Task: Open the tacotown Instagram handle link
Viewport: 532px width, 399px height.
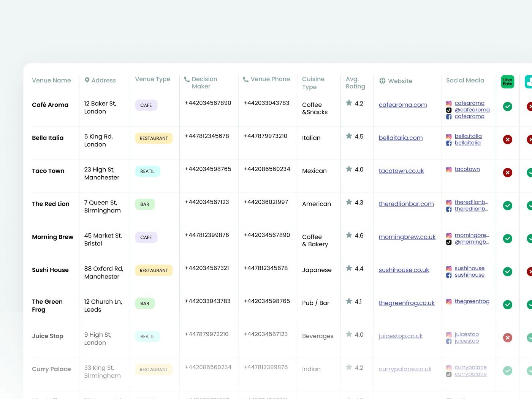Action: point(467,169)
